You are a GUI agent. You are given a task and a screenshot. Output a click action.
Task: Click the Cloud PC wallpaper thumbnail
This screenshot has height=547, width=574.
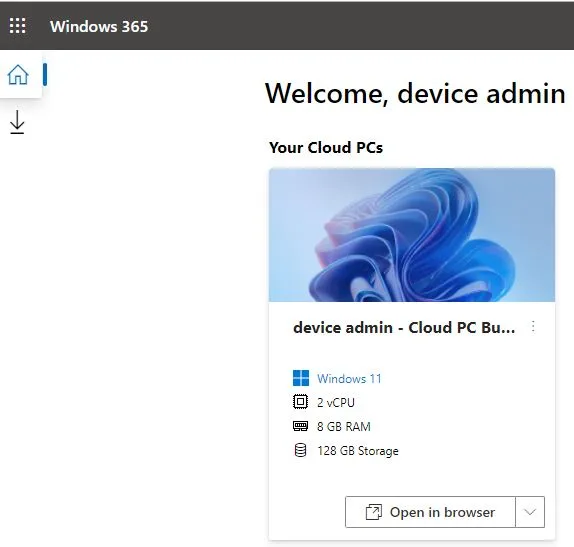click(412, 235)
